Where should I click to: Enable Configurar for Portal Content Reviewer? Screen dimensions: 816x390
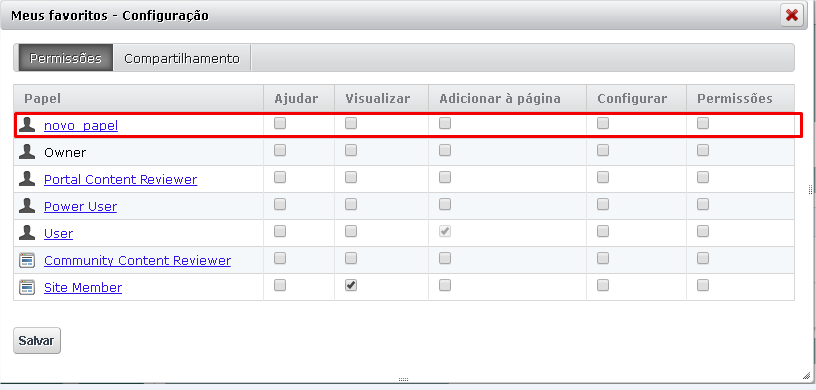coord(603,178)
